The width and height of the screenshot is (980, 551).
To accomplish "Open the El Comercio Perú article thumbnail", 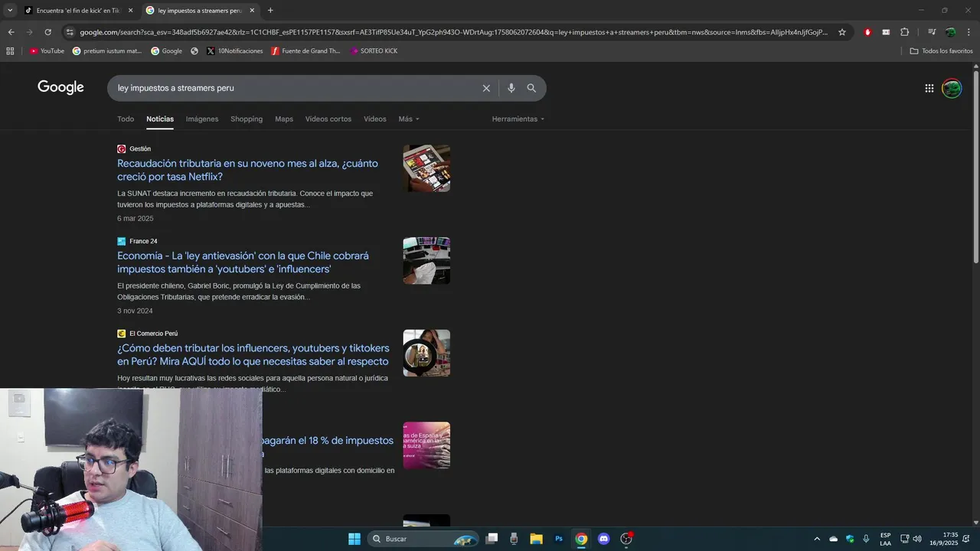I will [x=426, y=354].
